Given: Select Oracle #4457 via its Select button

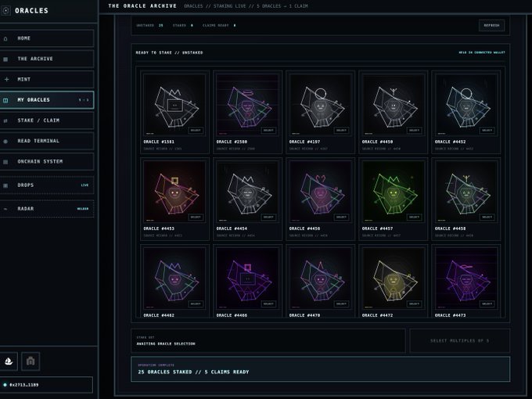Looking at the screenshot, I should 415,217.
